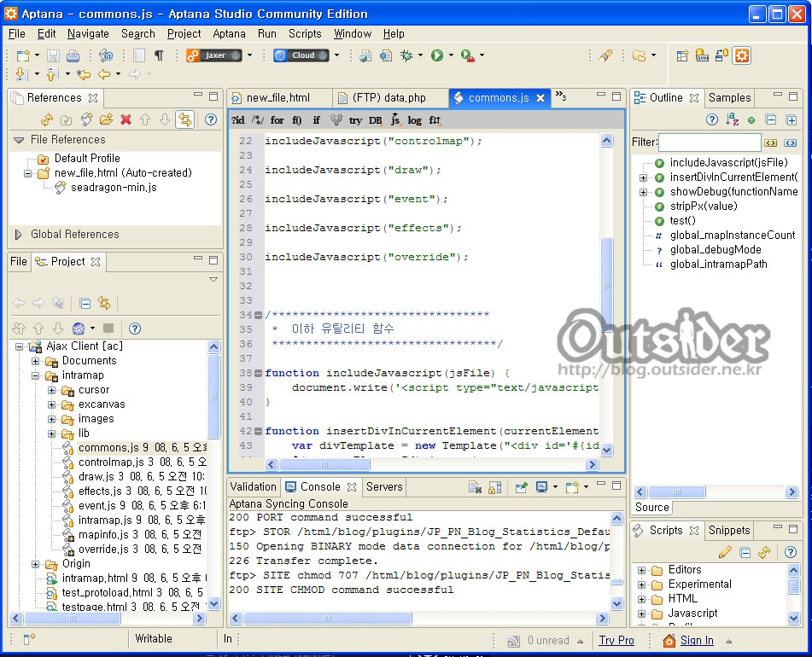
Task: Click the Sign In link
Action: pos(697,641)
